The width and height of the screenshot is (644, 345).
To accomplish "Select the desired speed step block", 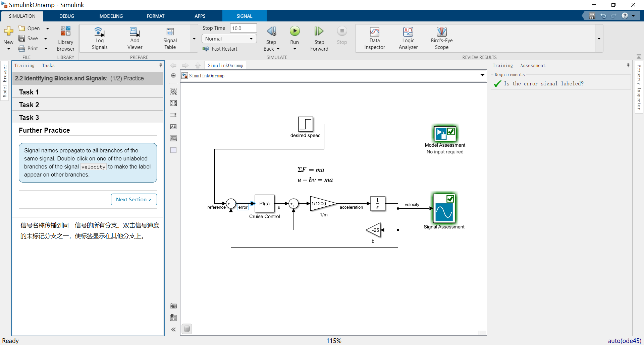I will point(306,124).
